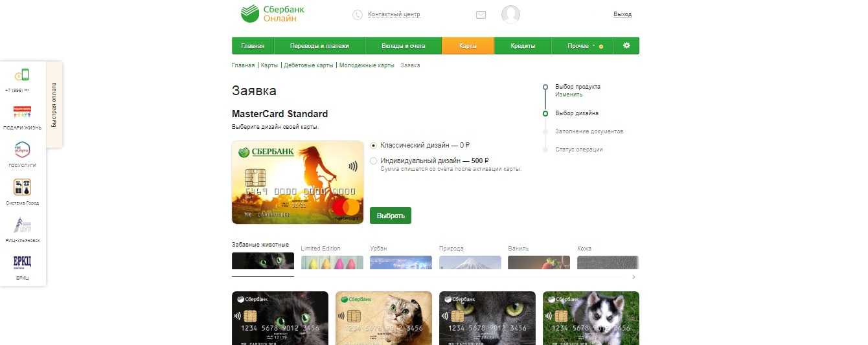Expand the Прочее dropdown menu

click(582, 46)
